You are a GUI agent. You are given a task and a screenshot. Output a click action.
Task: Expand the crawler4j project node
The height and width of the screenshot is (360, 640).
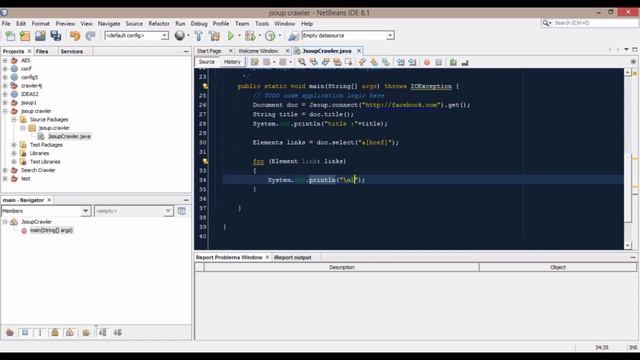pos(5,86)
